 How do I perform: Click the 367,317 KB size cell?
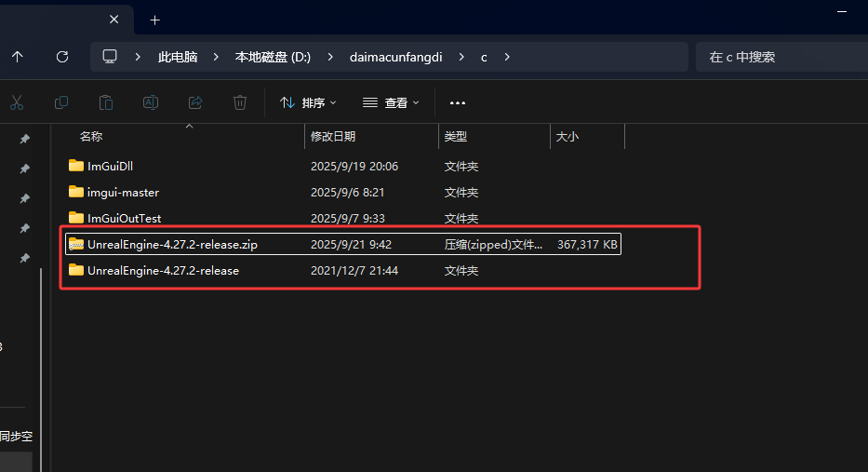(x=587, y=244)
